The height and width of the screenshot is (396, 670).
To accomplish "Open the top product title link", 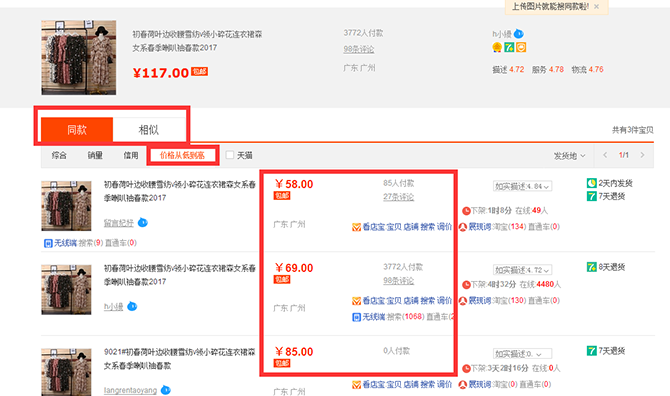I will click(197, 41).
